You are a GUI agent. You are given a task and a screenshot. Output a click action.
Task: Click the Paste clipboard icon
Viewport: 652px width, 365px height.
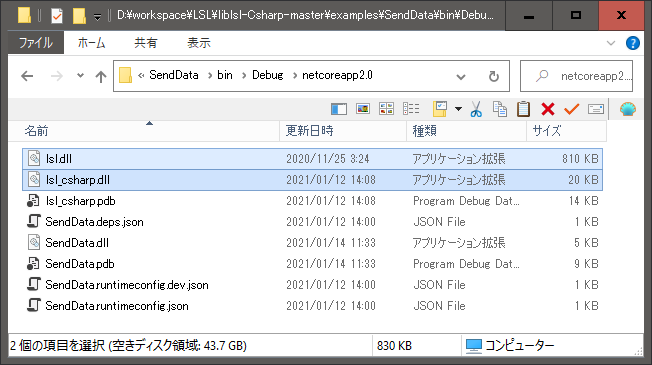point(524,109)
